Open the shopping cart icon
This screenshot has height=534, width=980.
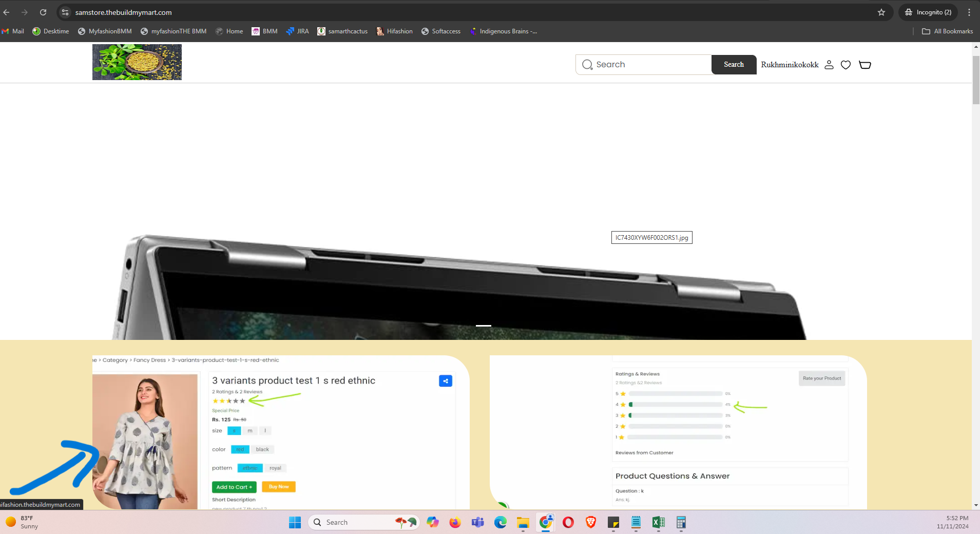coord(865,65)
